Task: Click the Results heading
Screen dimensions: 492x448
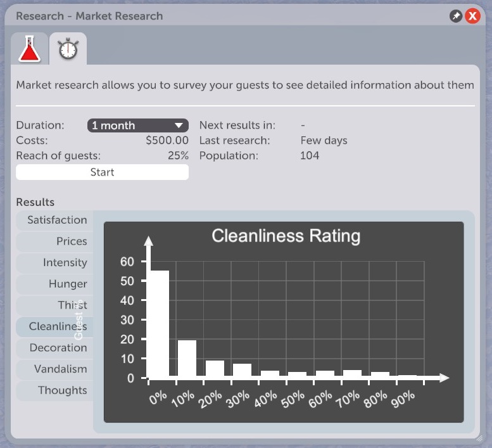Action: 35,202
